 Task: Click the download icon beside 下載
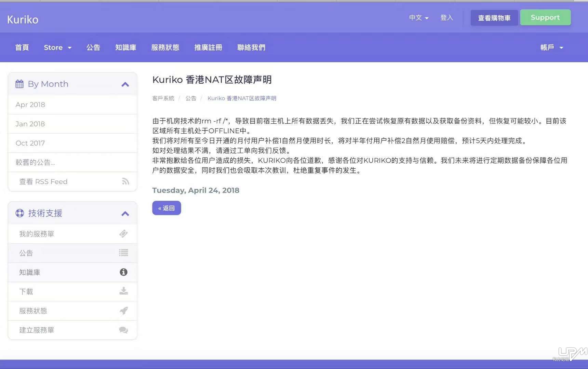[x=123, y=291]
